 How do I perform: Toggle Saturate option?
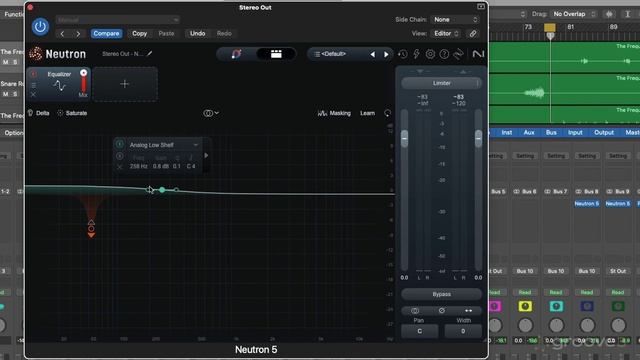tap(72, 113)
